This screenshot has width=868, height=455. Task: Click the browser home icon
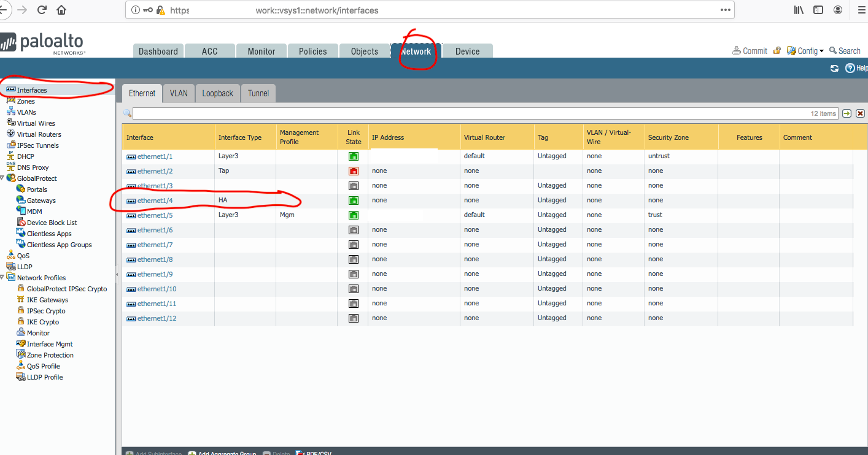point(61,10)
